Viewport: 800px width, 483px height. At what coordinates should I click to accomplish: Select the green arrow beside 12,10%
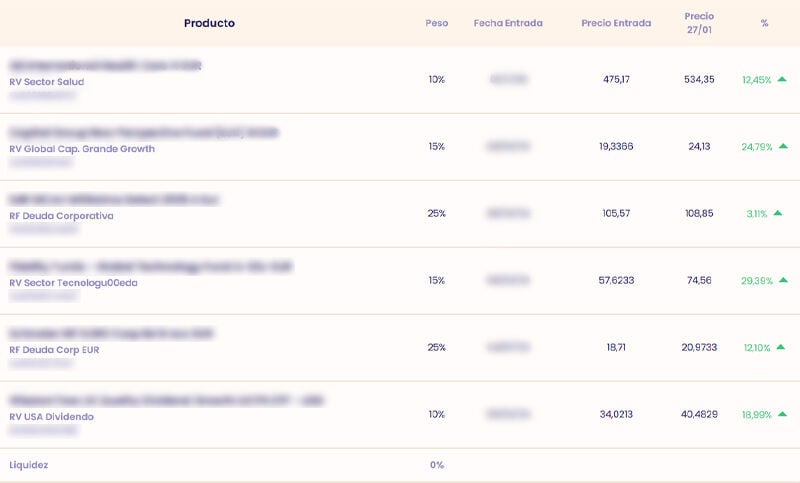[x=780, y=347]
